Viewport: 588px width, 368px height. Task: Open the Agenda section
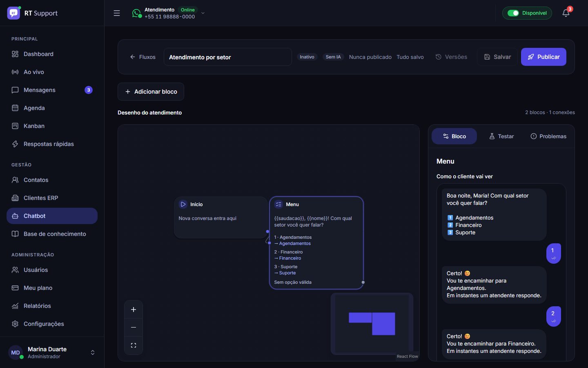[x=52, y=108]
